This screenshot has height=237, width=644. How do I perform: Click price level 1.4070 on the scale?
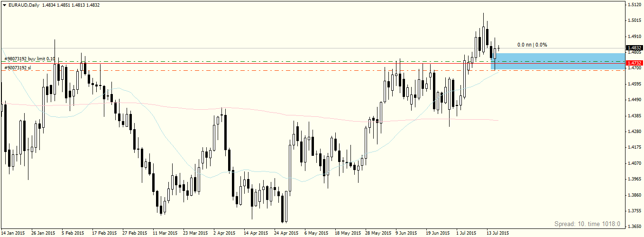[635, 163]
